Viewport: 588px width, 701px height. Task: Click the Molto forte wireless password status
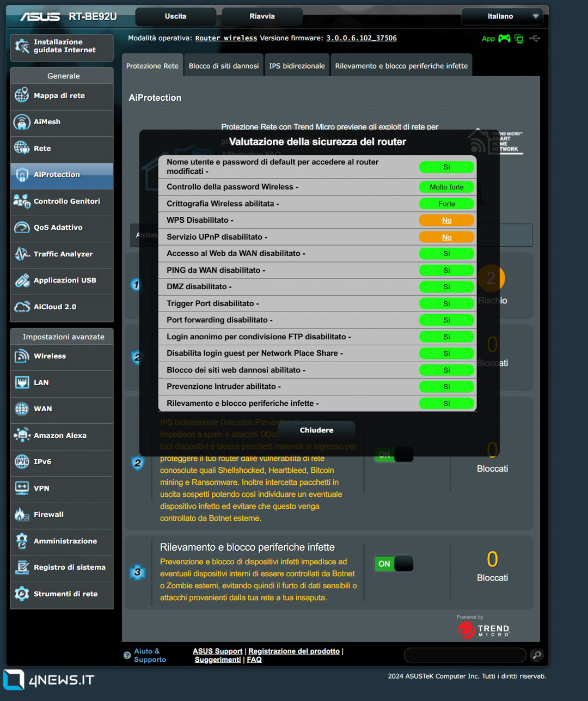[447, 187]
